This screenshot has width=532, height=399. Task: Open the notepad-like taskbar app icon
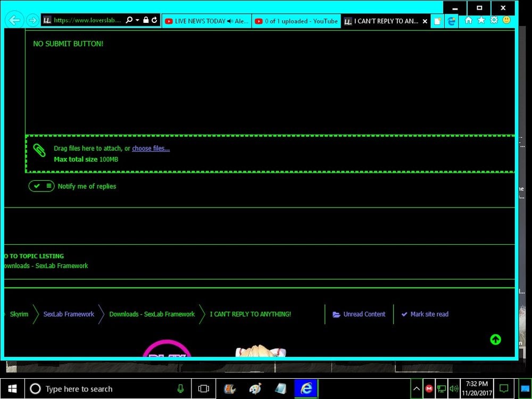[281, 389]
